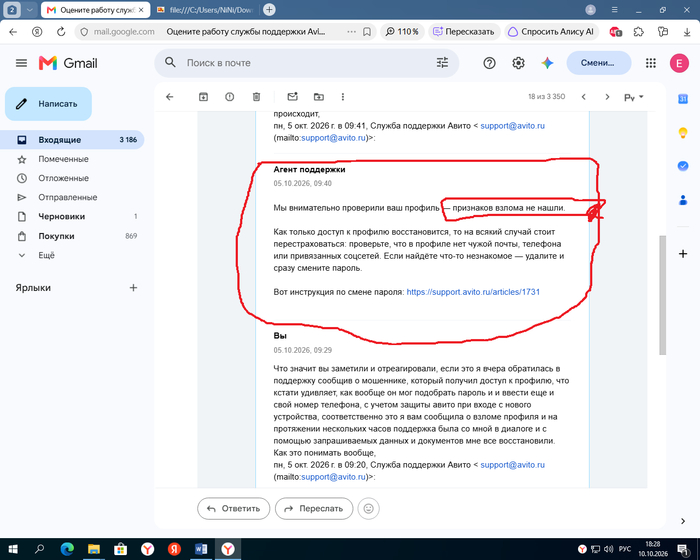The height and width of the screenshot is (560, 700).
Task: Click the Ответить reply button
Action: click(x=233, y=508)
